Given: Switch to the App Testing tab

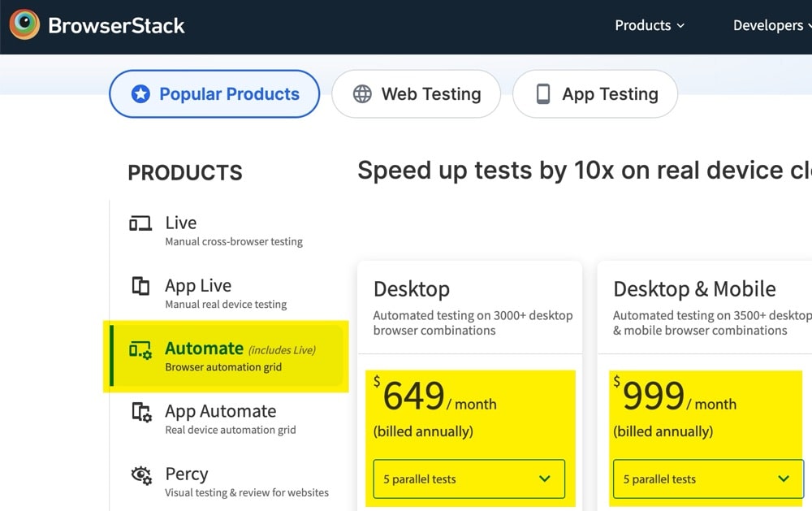Looking at the screenshot, I should (595, 93).
